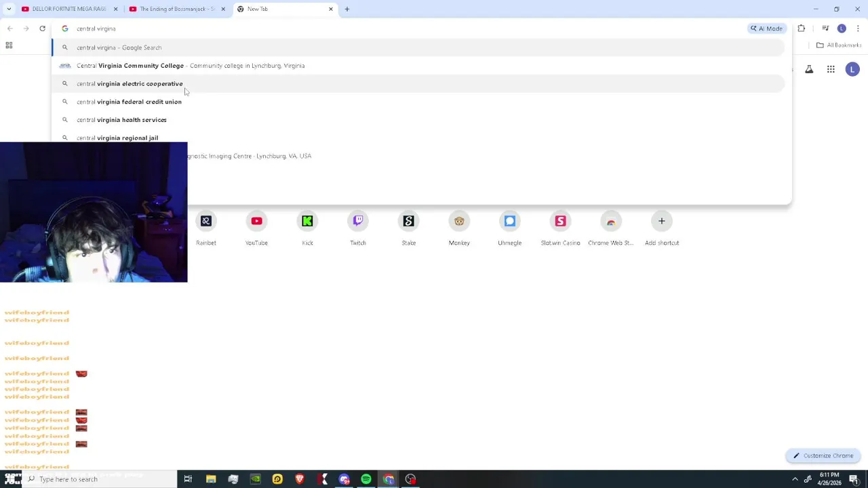Go forward to the next page

[x=26, y=28]
